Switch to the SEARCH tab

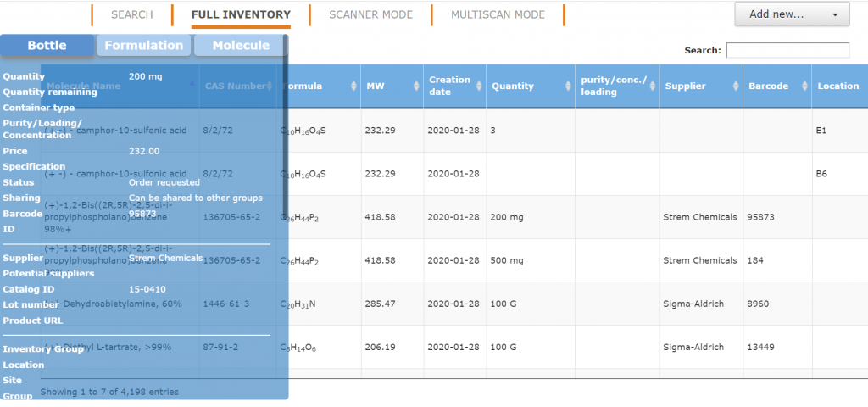tap(132, 14)
